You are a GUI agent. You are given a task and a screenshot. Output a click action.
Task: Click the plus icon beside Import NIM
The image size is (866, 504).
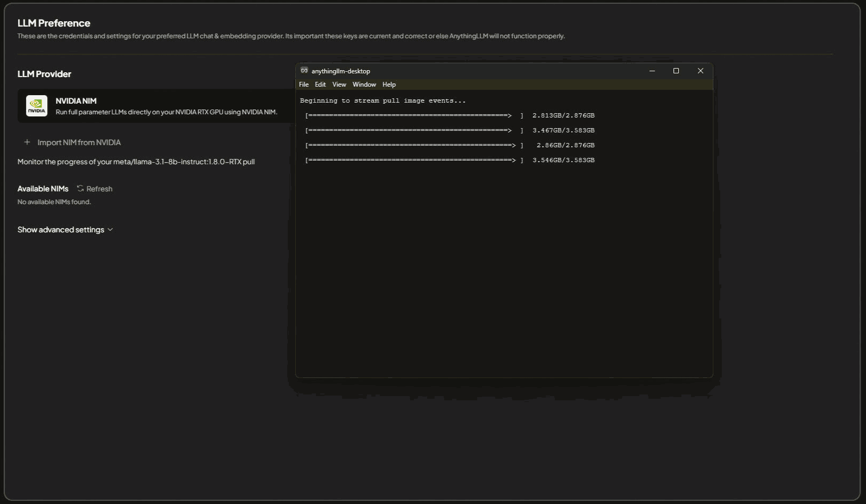click(x=27, y=142)
